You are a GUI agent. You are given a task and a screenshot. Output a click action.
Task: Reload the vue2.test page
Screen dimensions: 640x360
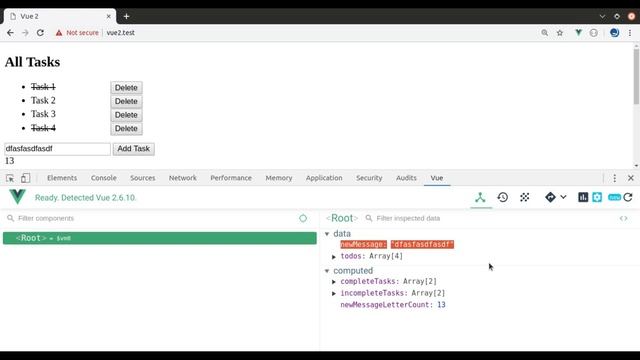(x=40, y=33)
